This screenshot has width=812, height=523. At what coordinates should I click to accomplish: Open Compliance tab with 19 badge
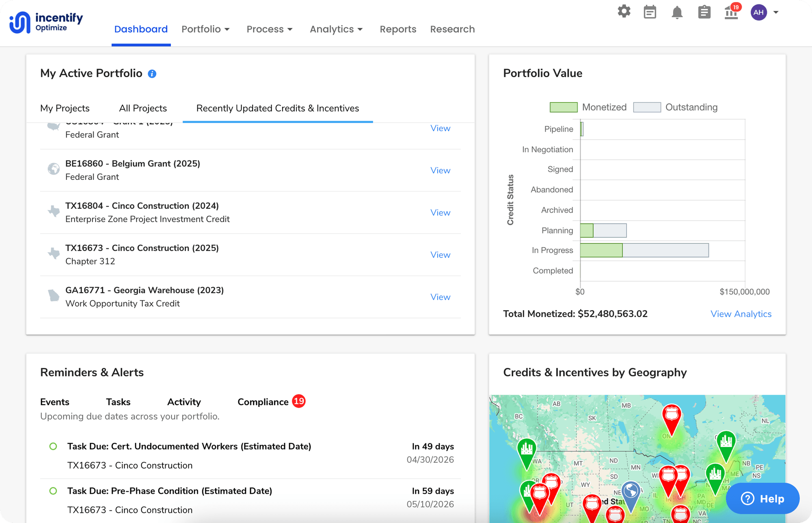271,402
